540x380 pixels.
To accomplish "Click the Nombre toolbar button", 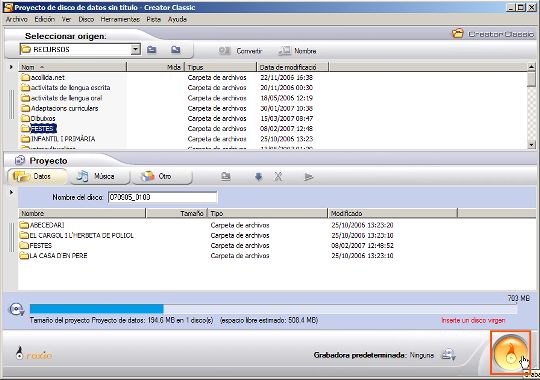I will tap(297, 51).
